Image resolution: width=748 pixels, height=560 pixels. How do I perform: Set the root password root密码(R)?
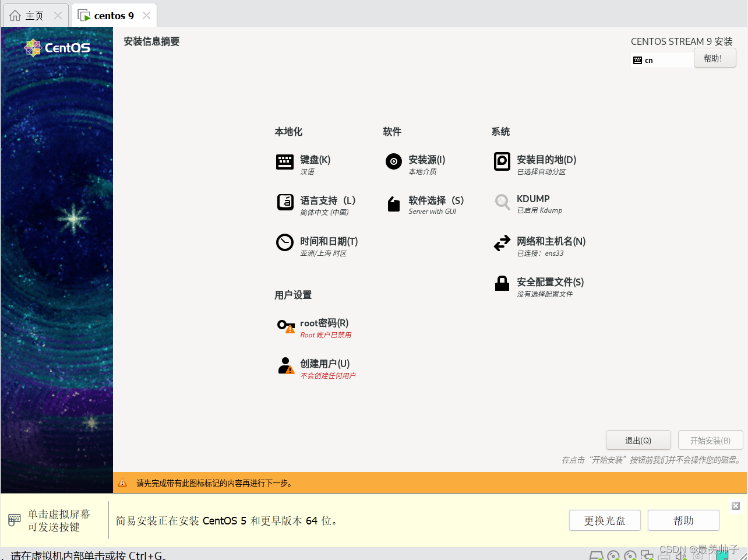click(314, 328)
